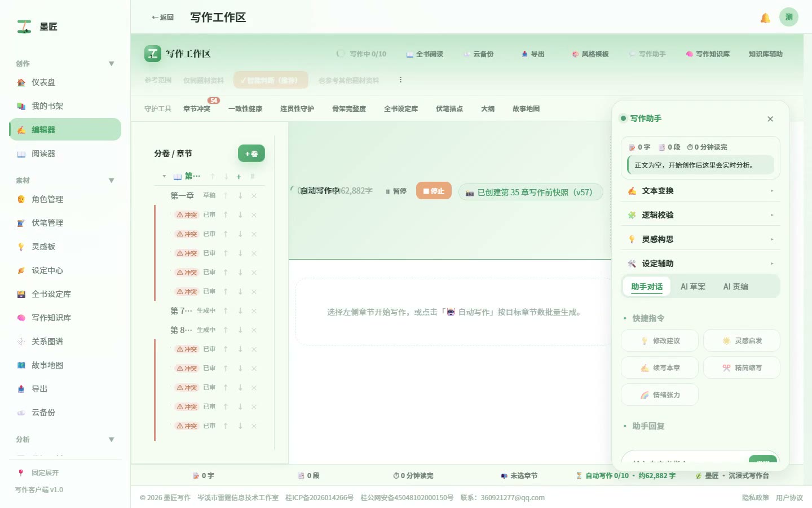
Task: Open 风格模板 from the toolbar
Action: [590, 54]
